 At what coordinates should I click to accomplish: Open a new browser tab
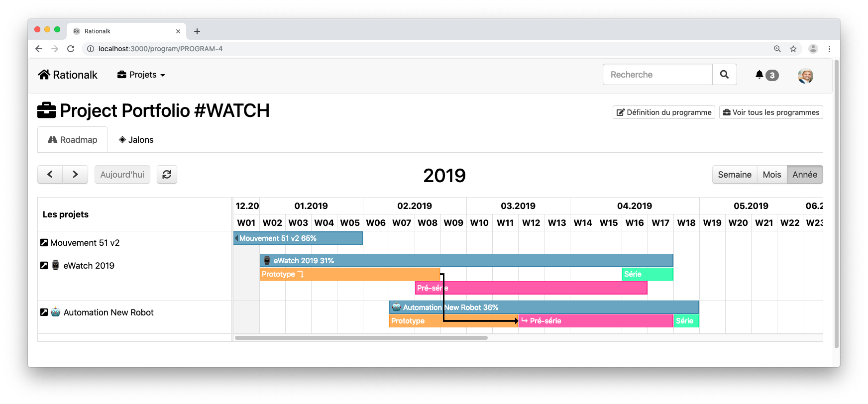197,31
